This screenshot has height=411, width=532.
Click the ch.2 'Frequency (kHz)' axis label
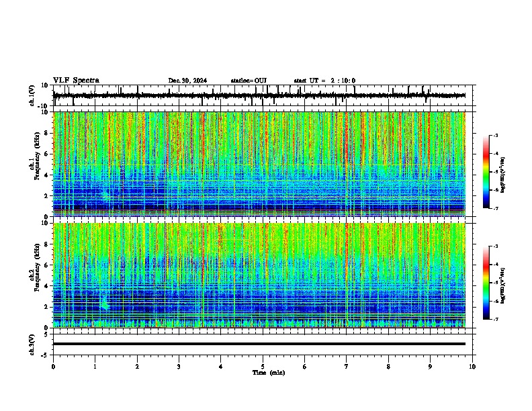37,267
